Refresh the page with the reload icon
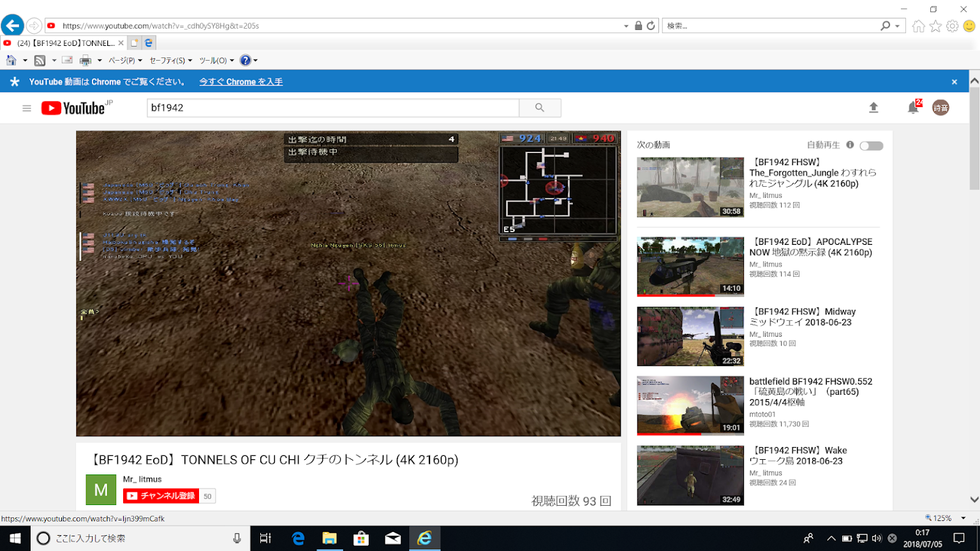Image resolution: width=980 pixels, height=551 pixels. click(x=651, y=26)
